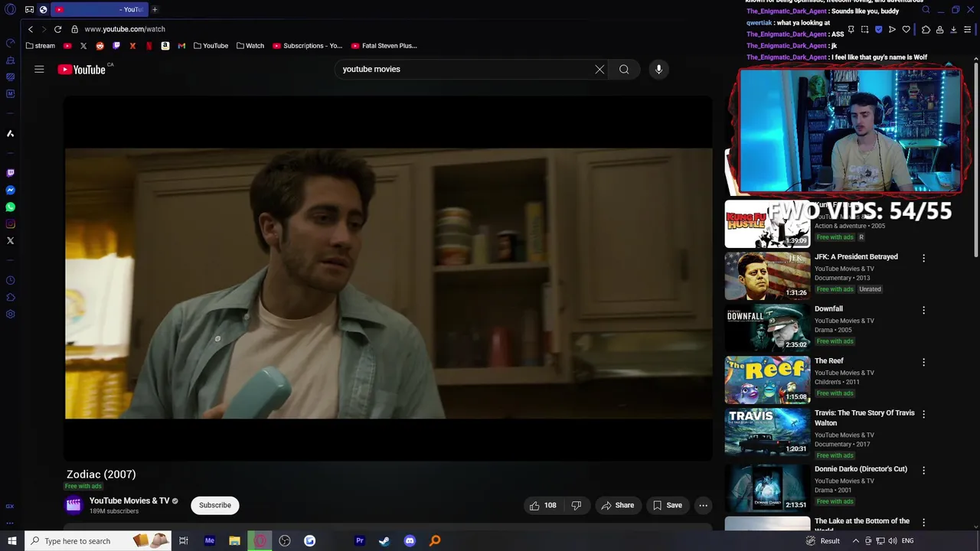Save the video to a playlist
Image resolution: width=980 pixels, height=551 pixels.
click(667, 505)
